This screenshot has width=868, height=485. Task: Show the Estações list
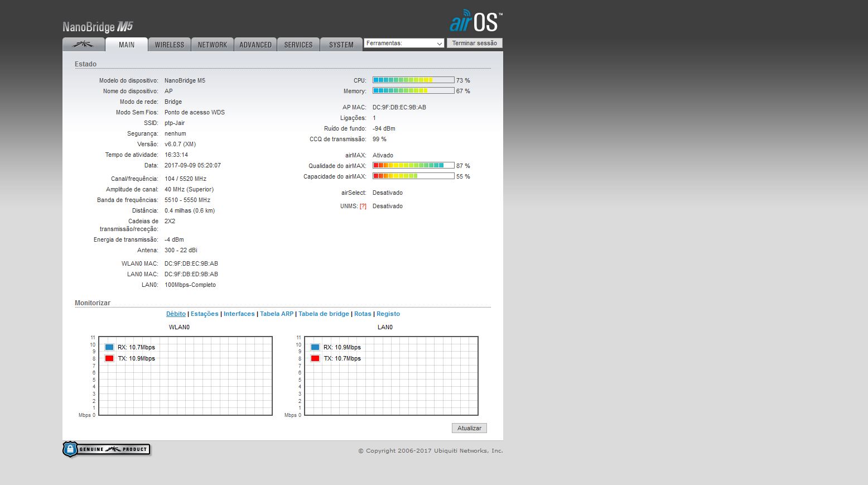[x=205, y=314]
